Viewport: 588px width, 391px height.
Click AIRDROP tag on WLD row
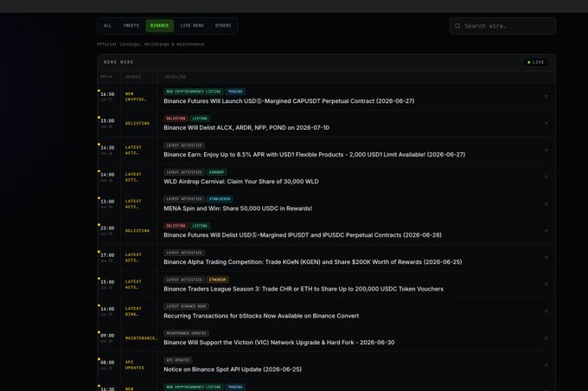[216, 172]
